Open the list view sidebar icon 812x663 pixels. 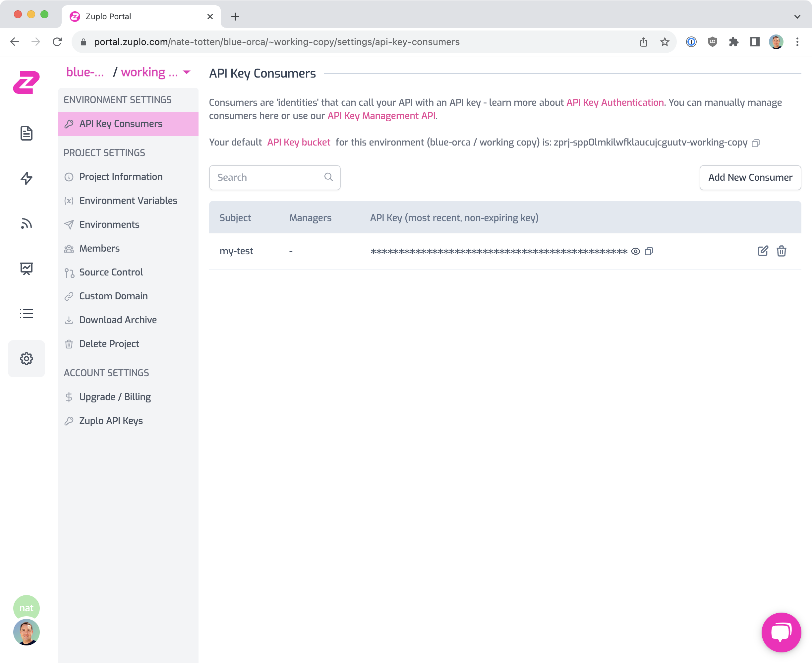point(26,314)
